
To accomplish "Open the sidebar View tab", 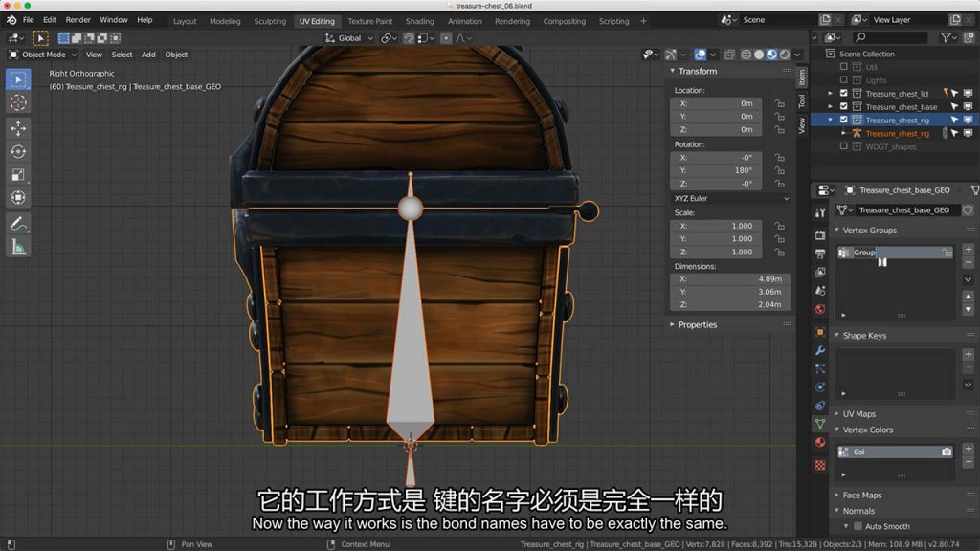I will pyautogui.click(x=802, y=125).
